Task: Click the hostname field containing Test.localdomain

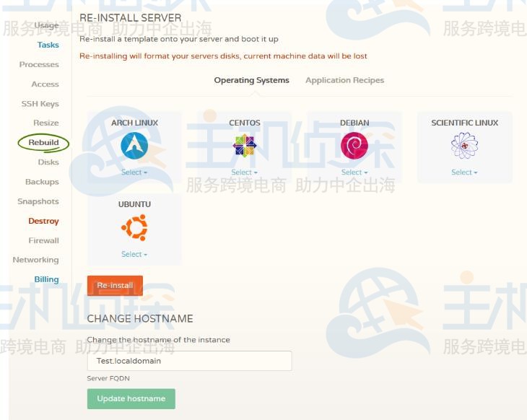Action: tap(190, 361)
